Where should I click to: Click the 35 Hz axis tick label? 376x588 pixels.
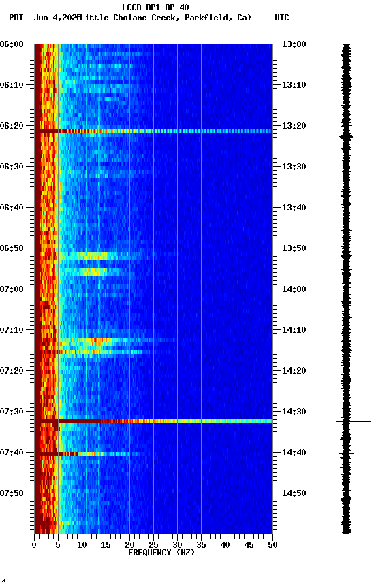click(201, 545)
